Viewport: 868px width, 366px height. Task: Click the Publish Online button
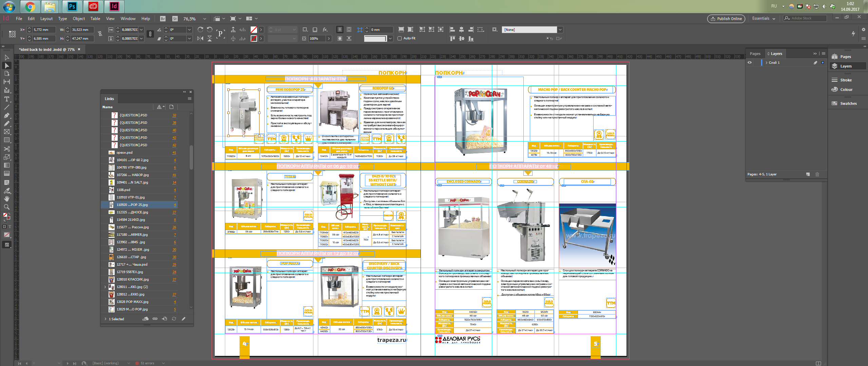726,19
